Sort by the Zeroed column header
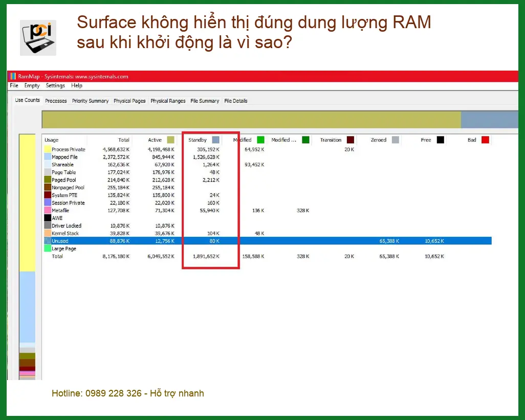The width and height of the screenshot is (525, 420). point(379,140)
